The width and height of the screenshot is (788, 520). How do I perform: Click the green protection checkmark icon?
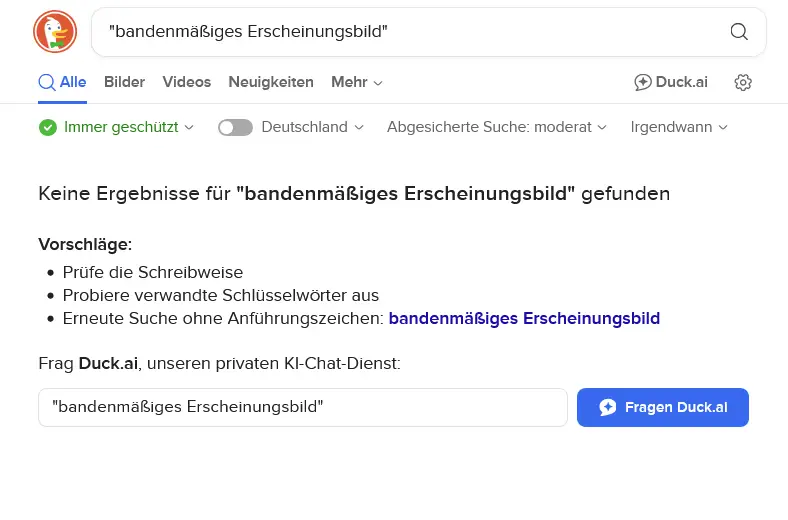[47, 128]
